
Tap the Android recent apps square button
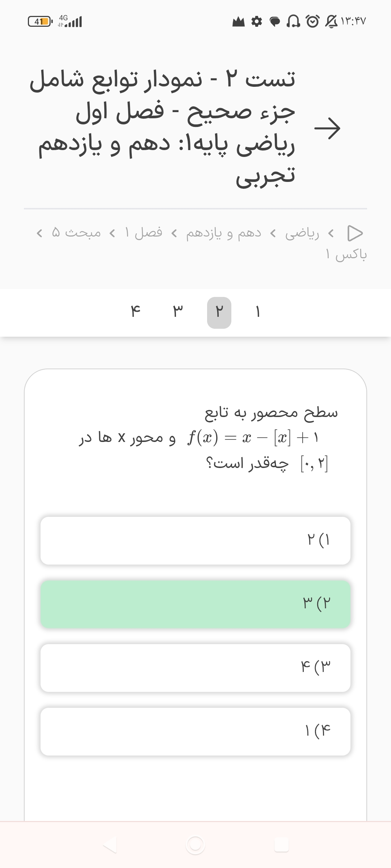click(281, 845)
